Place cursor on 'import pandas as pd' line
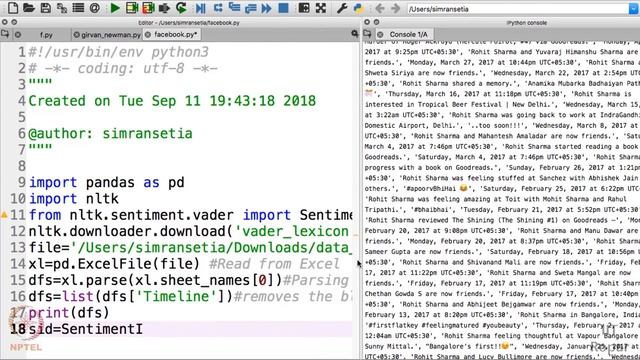Viewport: 640px width, 360px height. [x=107, y=182]
